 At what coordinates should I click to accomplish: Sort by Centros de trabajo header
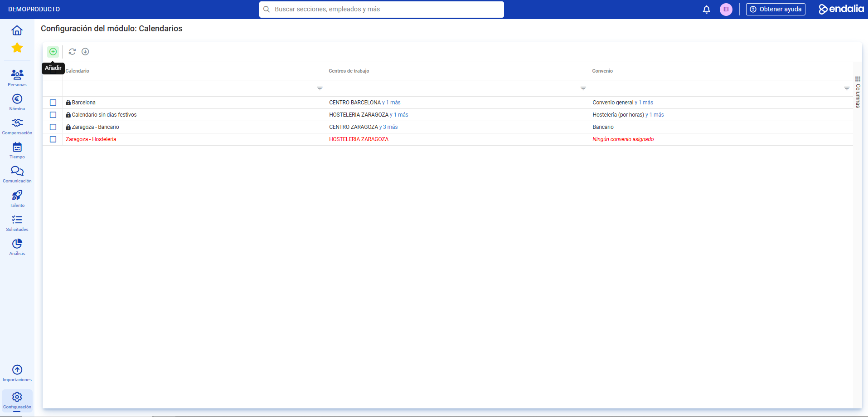pyautogui.click(x=349, y=71)
